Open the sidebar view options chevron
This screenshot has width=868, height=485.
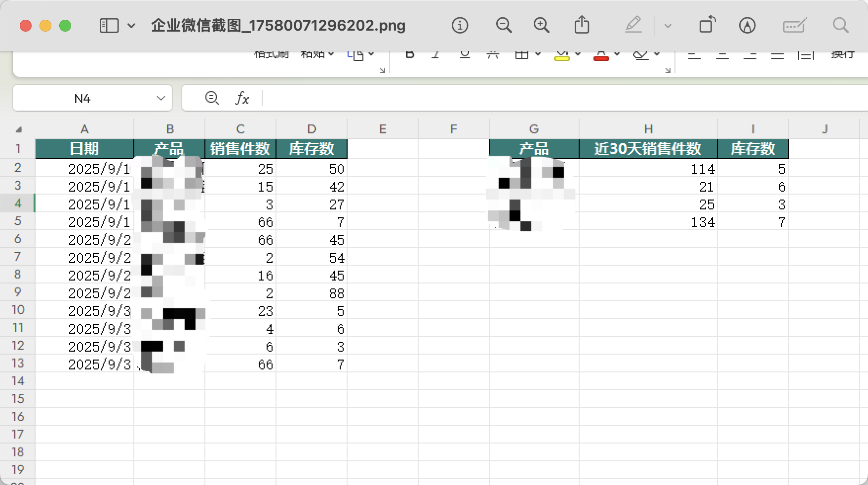click(131, 26)
